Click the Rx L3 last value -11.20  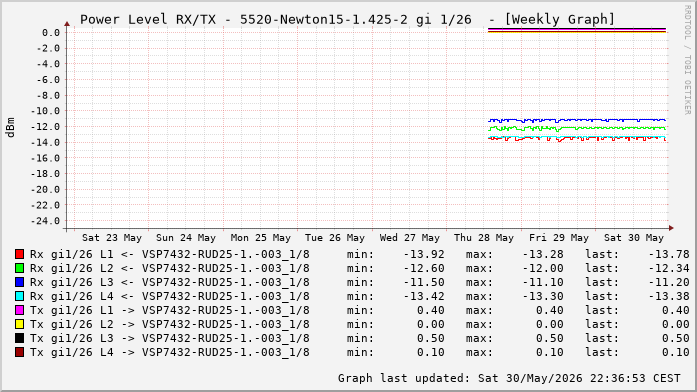669,282
